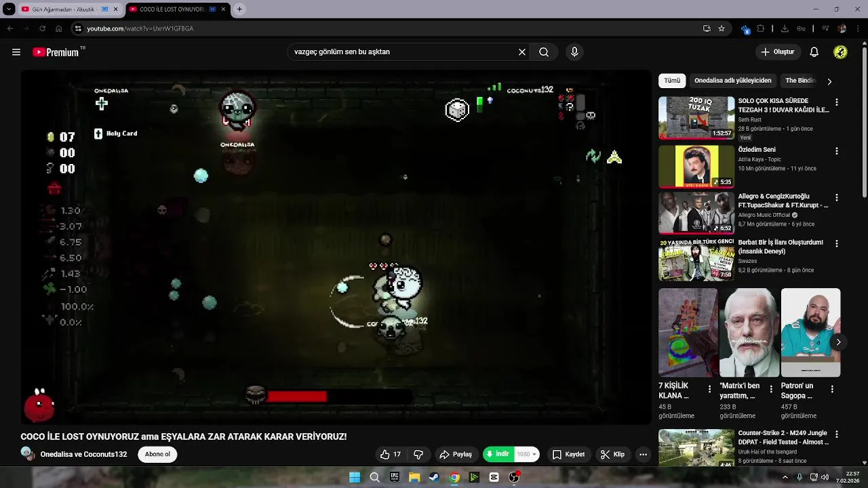868x488 pixels.
Task: Launch Epic Games from taskbar
Action: click(x=395, y=477)
